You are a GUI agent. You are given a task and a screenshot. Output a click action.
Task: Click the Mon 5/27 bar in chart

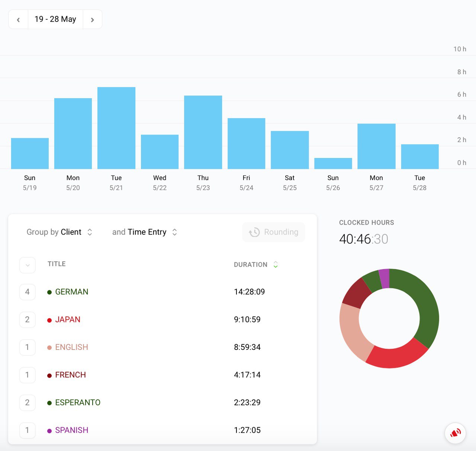point(376,146)
